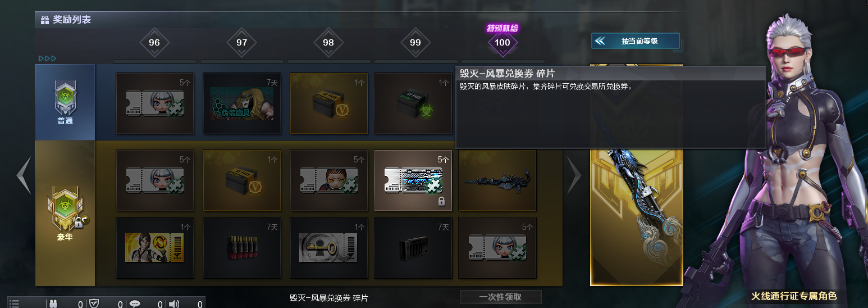Viewport: 868px width, 308px height.
Task: Click the golden weapon preview banner
Action: [x=637, y=175]
